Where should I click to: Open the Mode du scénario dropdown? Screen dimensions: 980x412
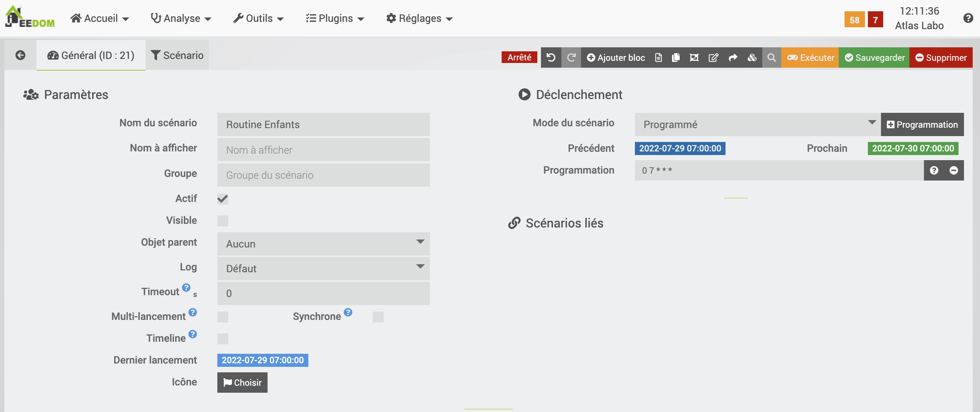point(758,124)
